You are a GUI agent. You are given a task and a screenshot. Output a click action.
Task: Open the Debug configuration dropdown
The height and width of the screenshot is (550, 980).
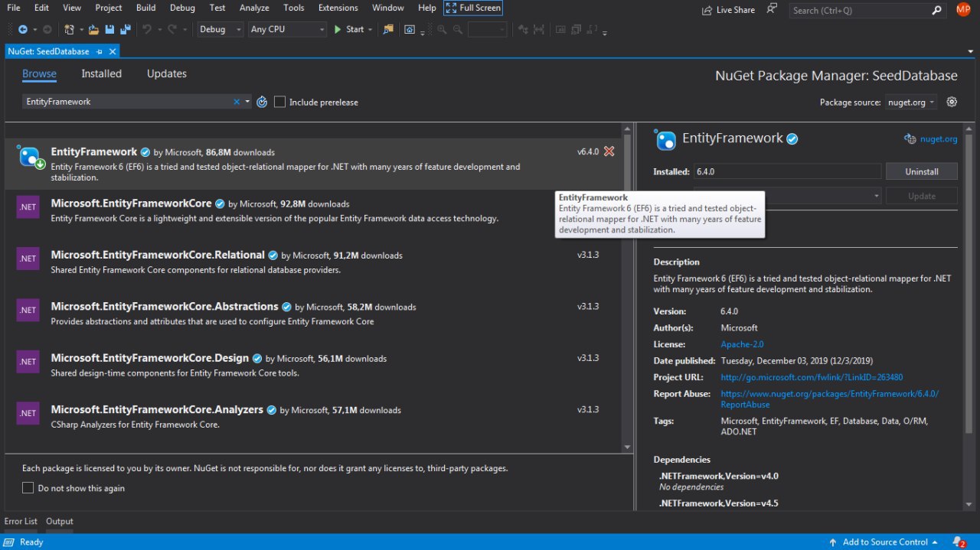click(220, 29)
